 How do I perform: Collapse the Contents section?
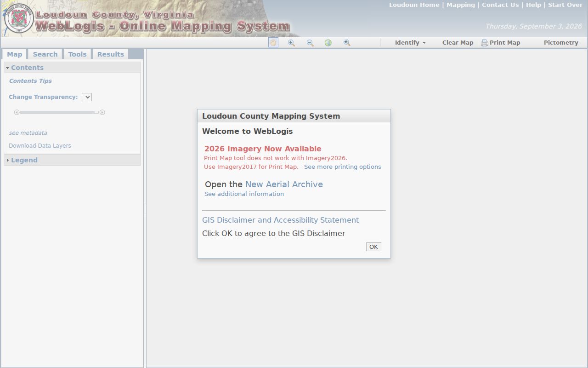click(72, 68)
